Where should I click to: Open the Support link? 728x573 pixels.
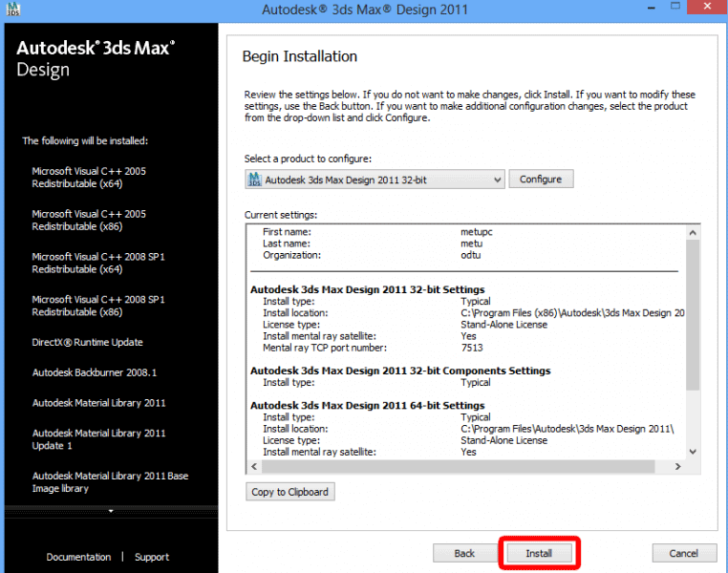tap(152, 557)
